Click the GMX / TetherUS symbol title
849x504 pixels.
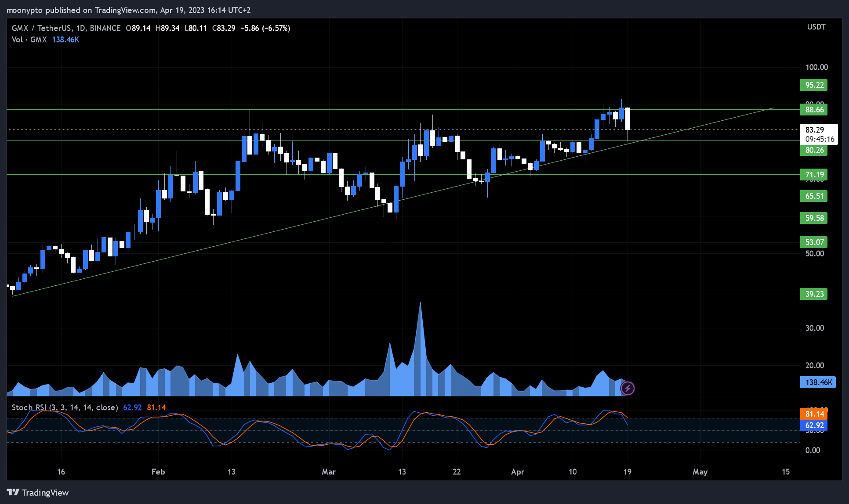pos(66,28)
